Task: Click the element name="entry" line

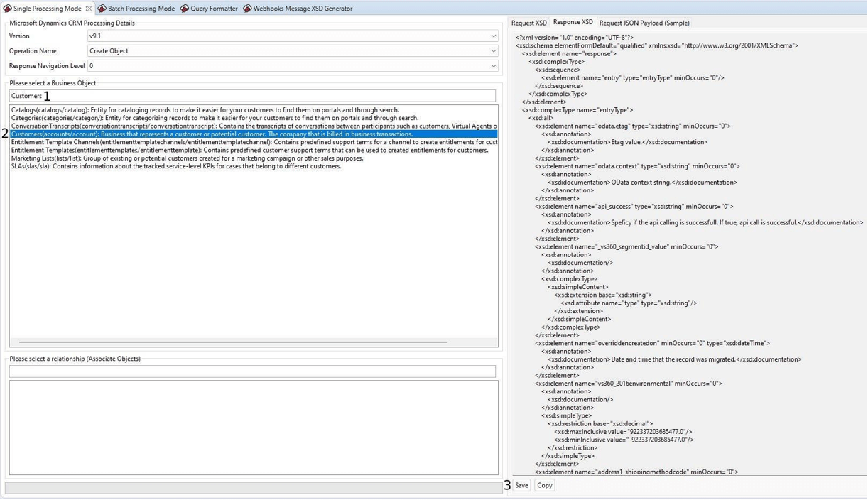Action: tap(633, 78)
